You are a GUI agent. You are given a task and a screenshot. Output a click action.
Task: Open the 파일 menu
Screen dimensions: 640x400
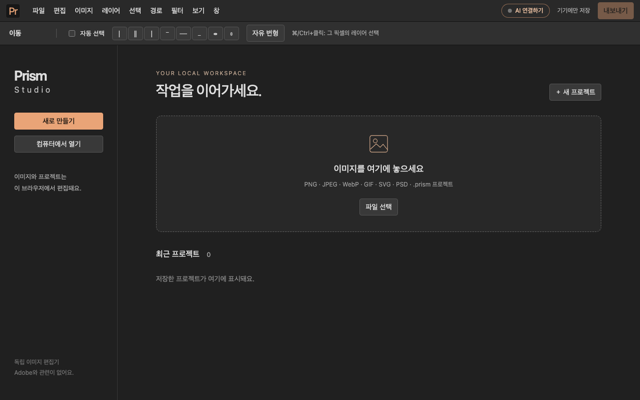[38, 11]
